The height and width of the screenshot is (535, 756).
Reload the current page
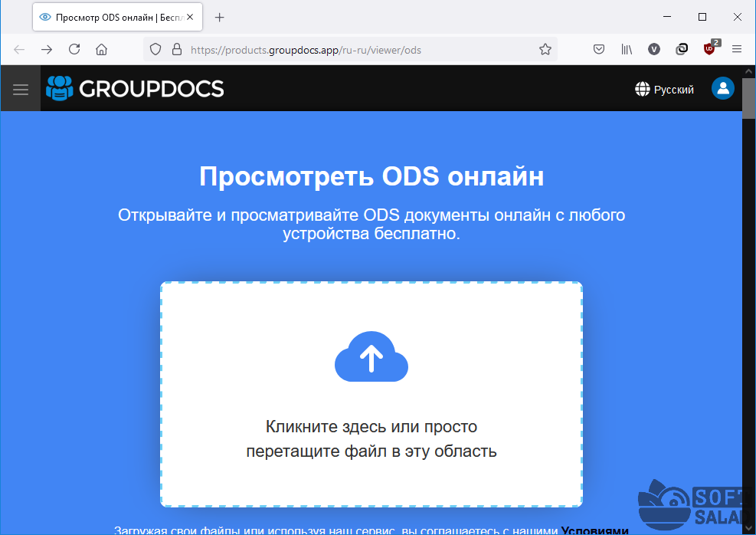point(74,49)
